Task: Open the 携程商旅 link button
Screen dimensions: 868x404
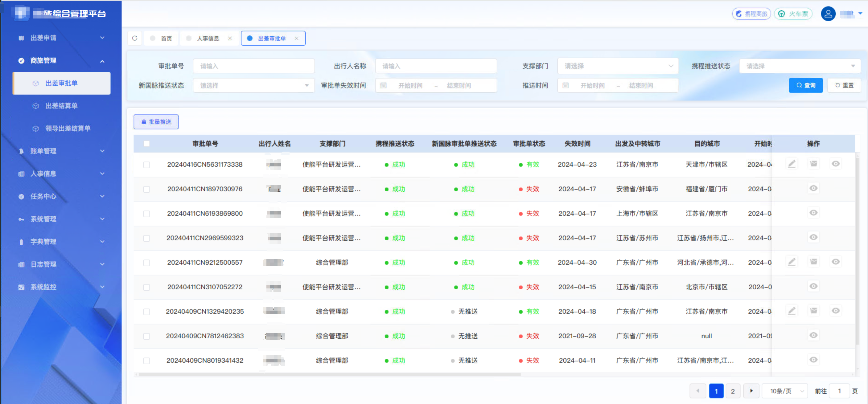Action: (x=751, y=14)
